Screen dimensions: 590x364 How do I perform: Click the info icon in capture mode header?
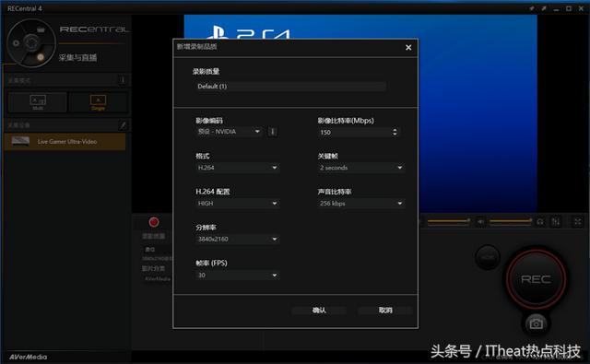point(123,80)
